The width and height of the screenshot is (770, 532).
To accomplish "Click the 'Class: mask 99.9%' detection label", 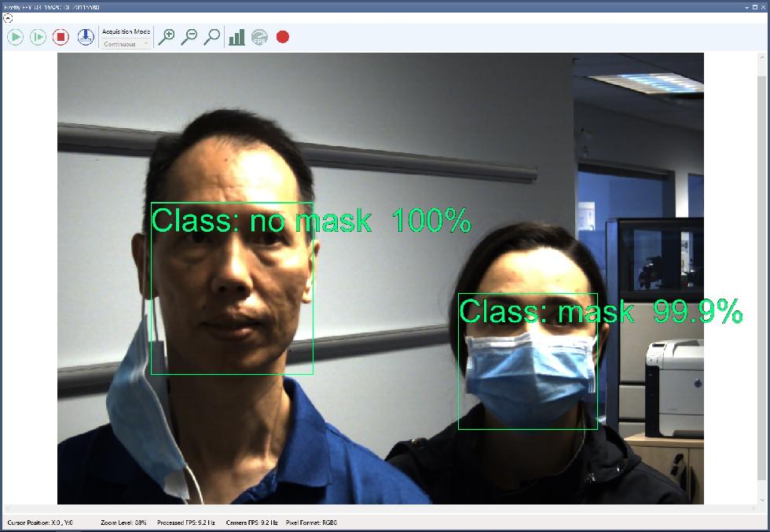I will (x=600, y=312).
